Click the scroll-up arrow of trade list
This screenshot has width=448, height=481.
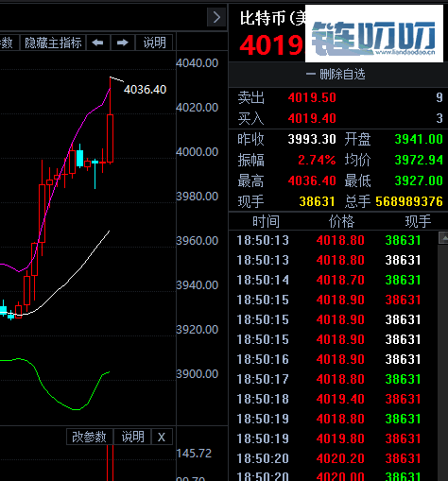click(x=443, y=238)
